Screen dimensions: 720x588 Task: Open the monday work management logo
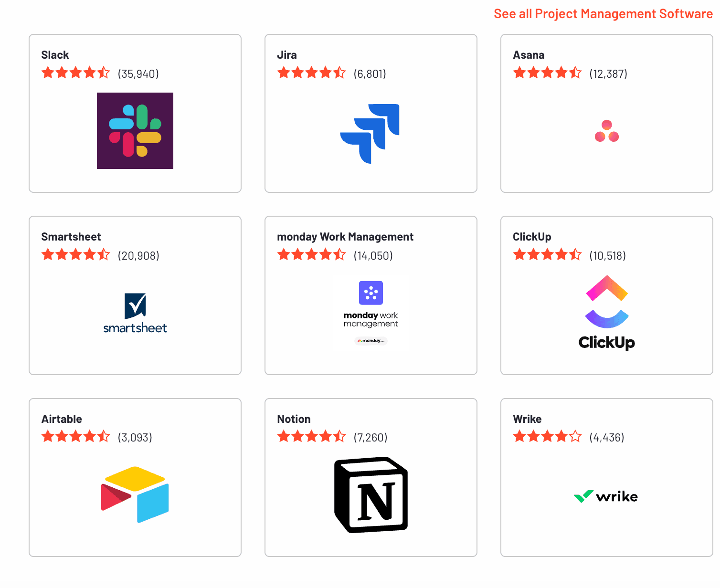[x=371, y=313]
